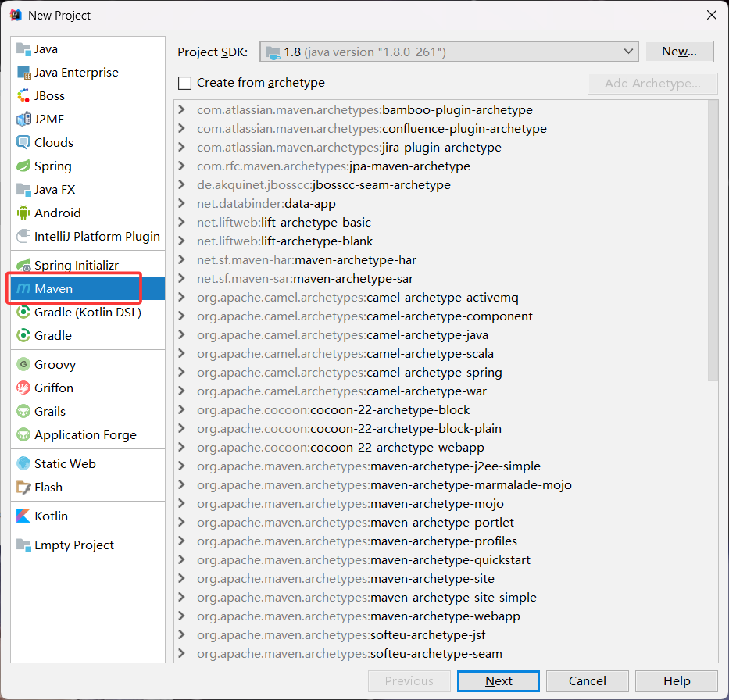This screenshot has width=729, height=700.
Task: Expand bamboo-plugin-archetype entry
Action: 182,109
